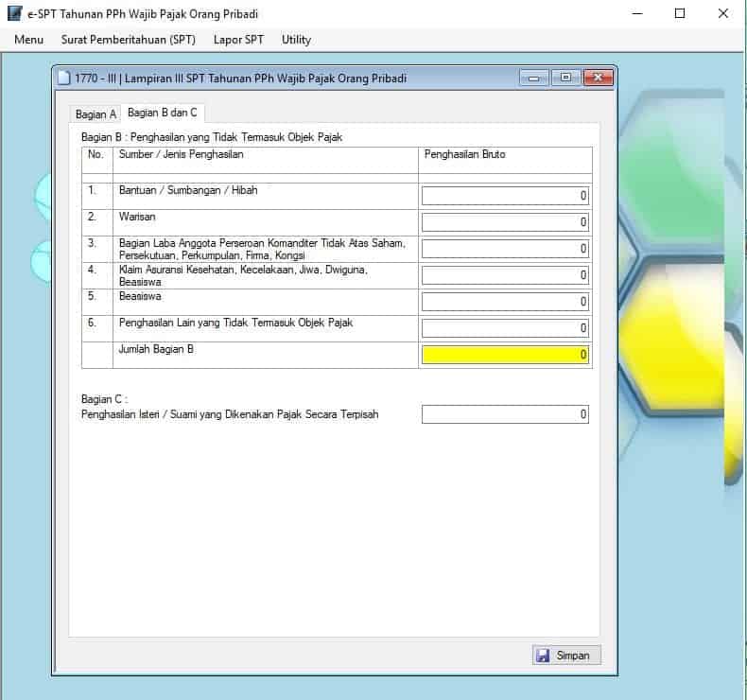The height and width of the screenshot is (700, 747).
Task: Maximize the 1770-III Lampiran child window
Action: click(x=565, y=79)
